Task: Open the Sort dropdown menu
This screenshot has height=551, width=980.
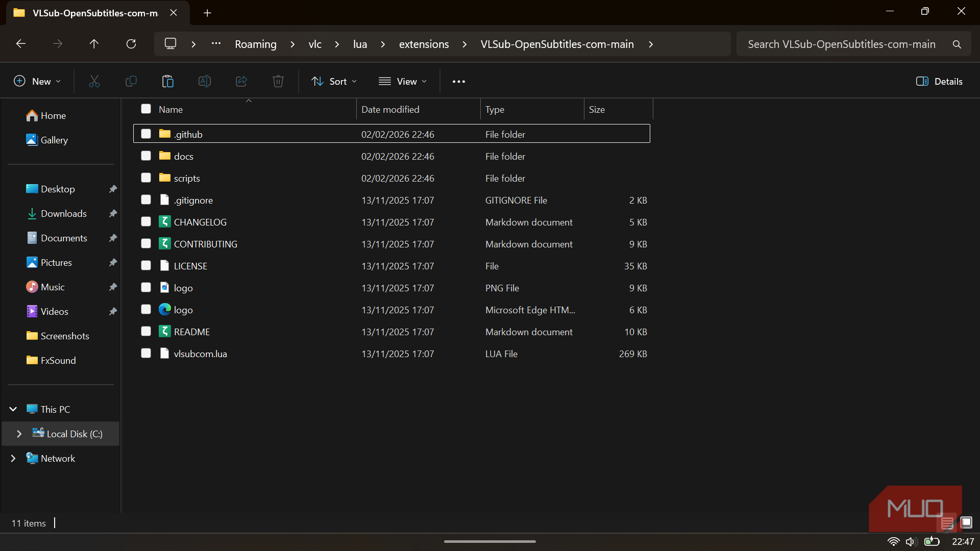Action: click(334, 81)
